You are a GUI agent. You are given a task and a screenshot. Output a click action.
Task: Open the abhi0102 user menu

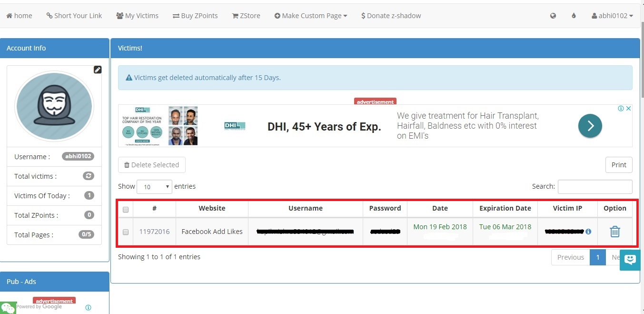(x=612, y=16)
